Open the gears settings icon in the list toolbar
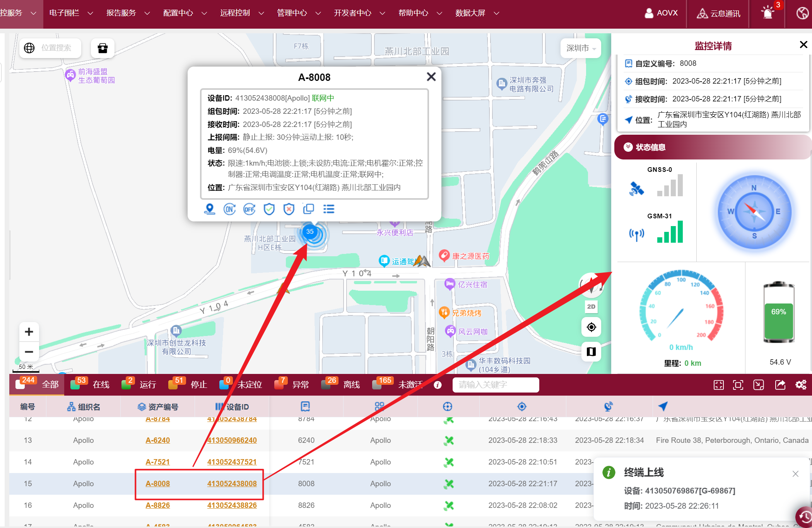 point(801,384)
